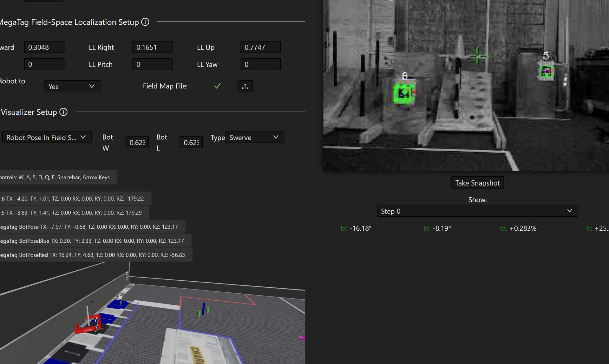Click the tl latency readout
Screen dimensions: 609x364
tap(598, 228)
